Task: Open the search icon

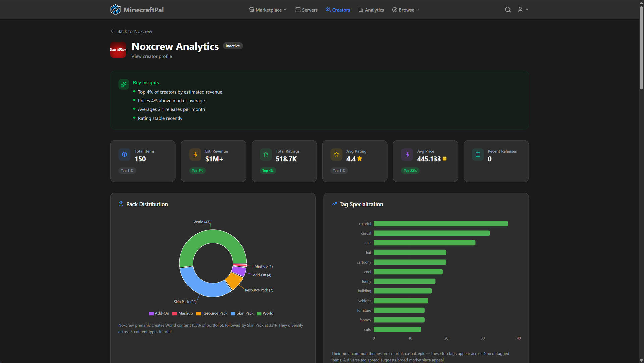Action: point(508,10)
